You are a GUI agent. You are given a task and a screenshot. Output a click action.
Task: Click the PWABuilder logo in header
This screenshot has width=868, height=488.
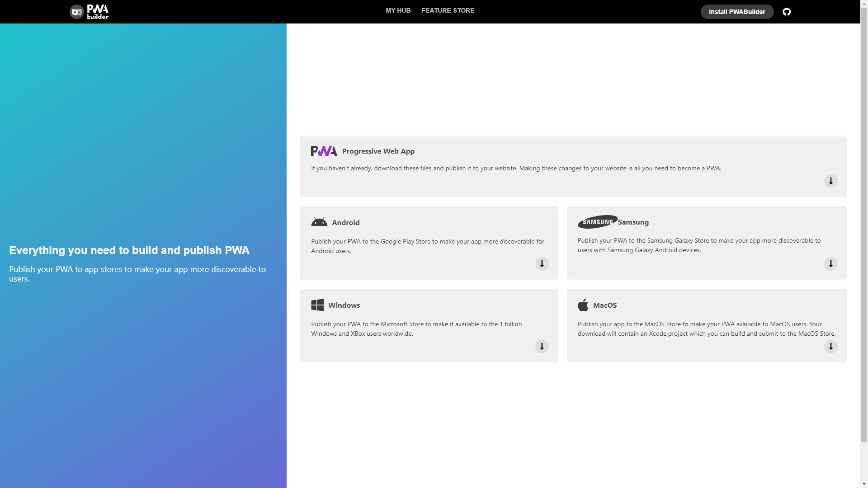pos(89,12)
